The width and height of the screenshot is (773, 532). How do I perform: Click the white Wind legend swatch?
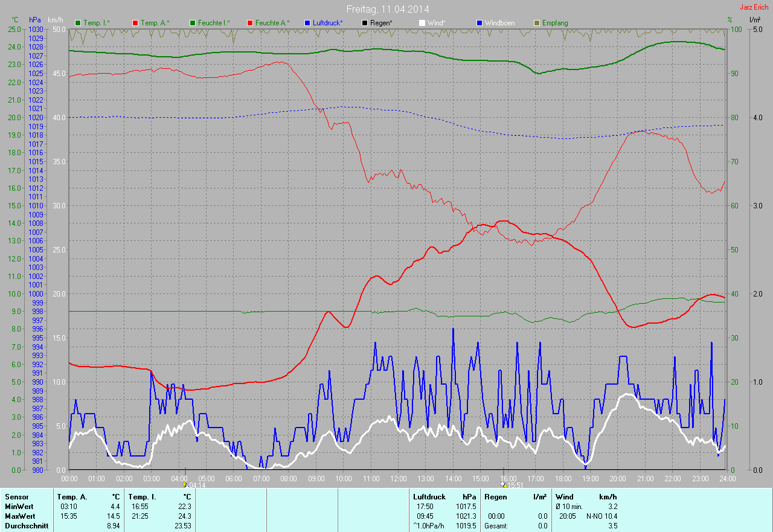click(x=422, y=23)
